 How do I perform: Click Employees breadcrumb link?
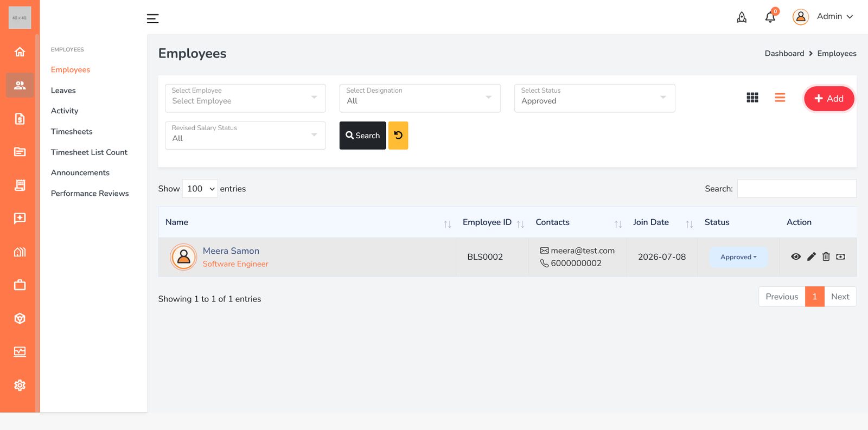tap(837, 54)
